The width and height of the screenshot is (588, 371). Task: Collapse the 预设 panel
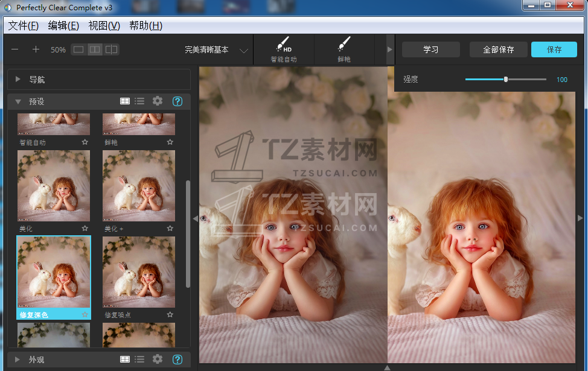18,101
